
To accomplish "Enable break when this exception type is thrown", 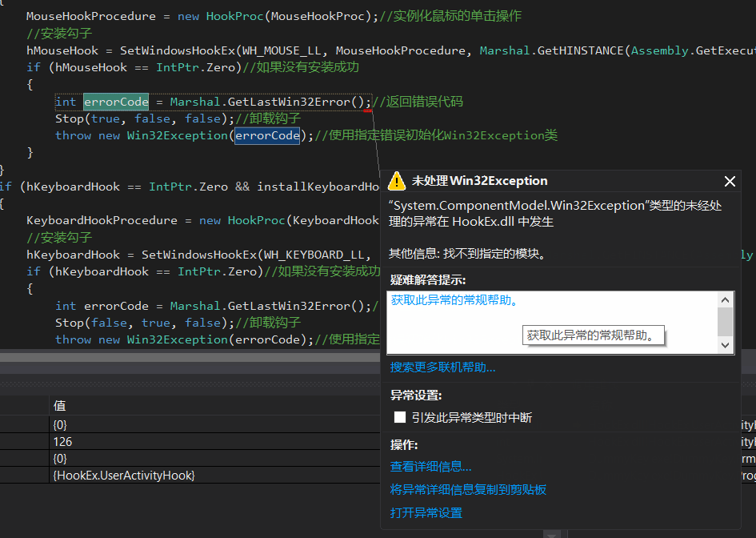I will click(x=400, y=417).
